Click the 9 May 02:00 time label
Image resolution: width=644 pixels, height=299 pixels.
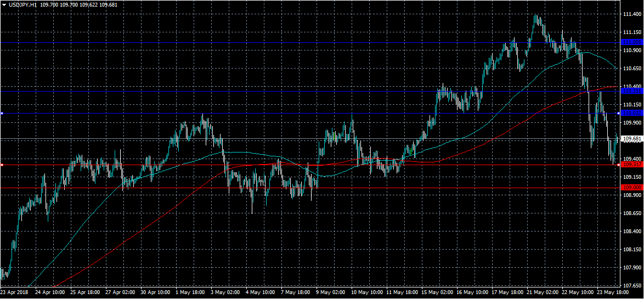coord(331,292)
